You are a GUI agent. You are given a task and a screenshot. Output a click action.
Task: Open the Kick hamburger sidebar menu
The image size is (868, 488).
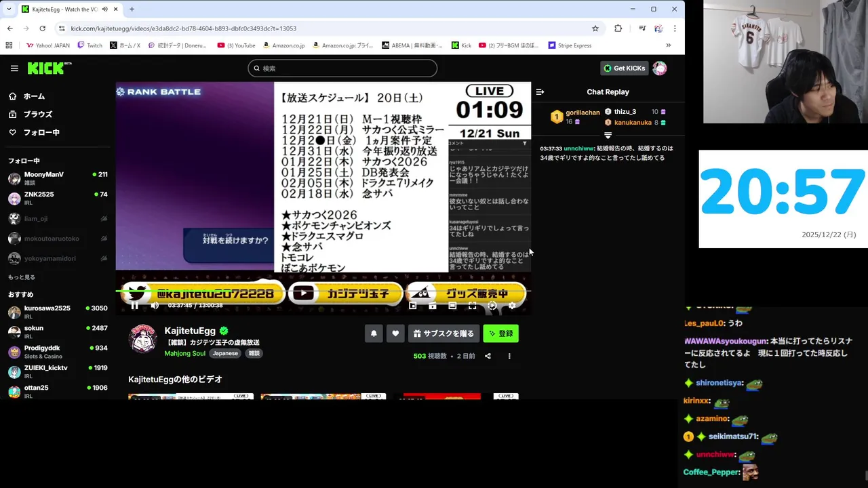(x=14, y=68)
